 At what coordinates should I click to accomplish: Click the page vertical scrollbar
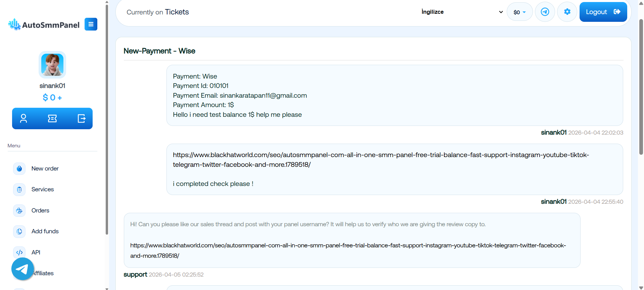tap(641, 87)
